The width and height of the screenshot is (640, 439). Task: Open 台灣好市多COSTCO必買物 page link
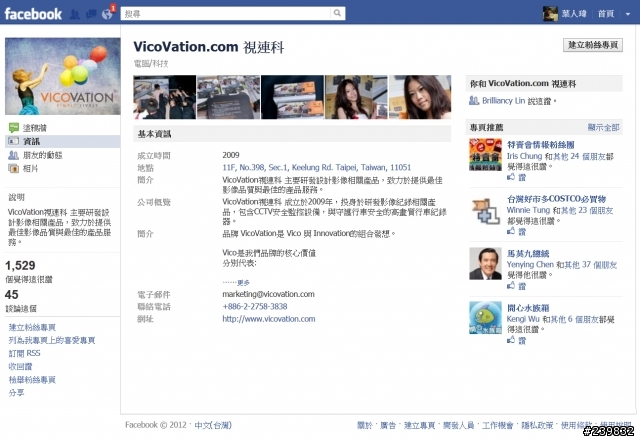click(x=556, y=199)
